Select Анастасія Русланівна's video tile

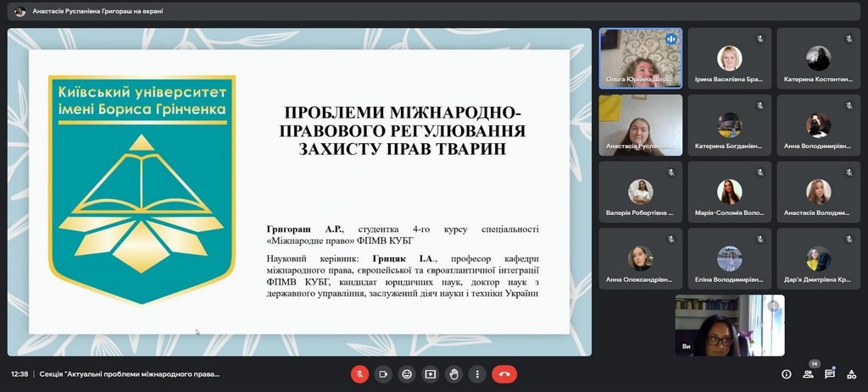click(x=640, y=124)
